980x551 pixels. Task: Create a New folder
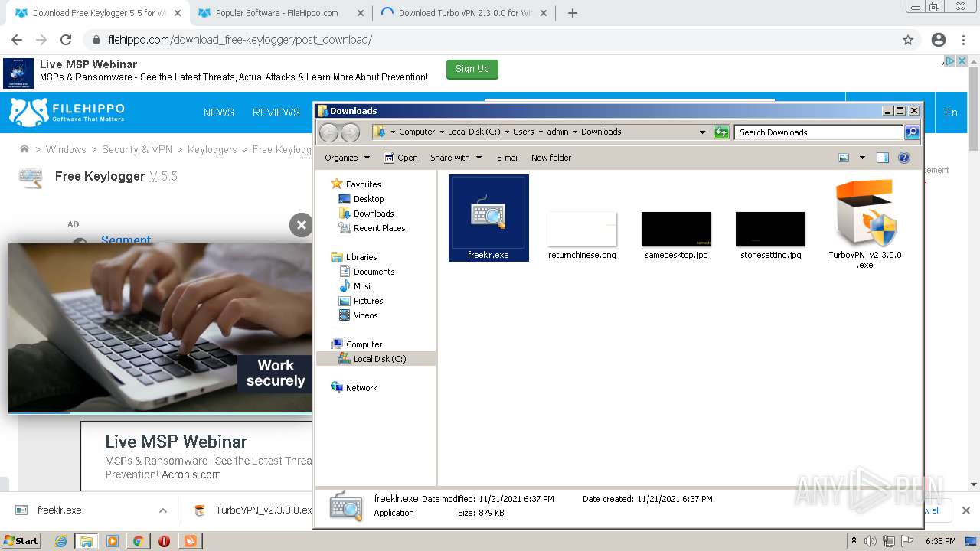551,158
